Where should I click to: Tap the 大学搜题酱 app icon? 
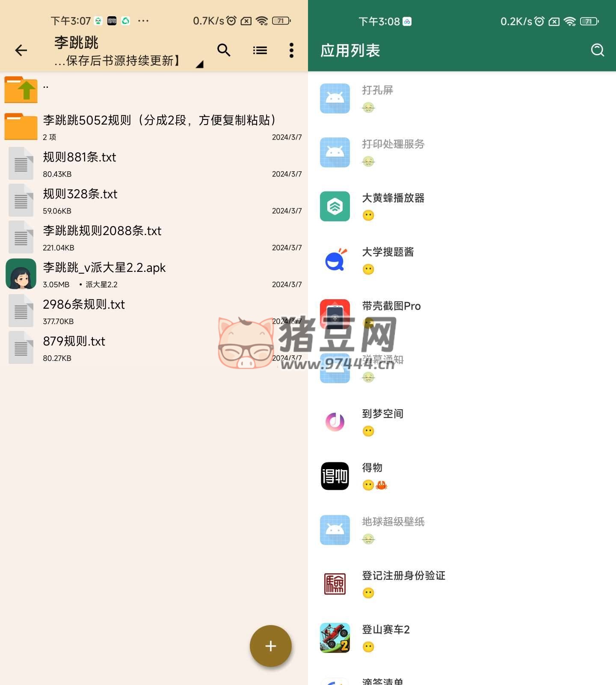point(335,260)
